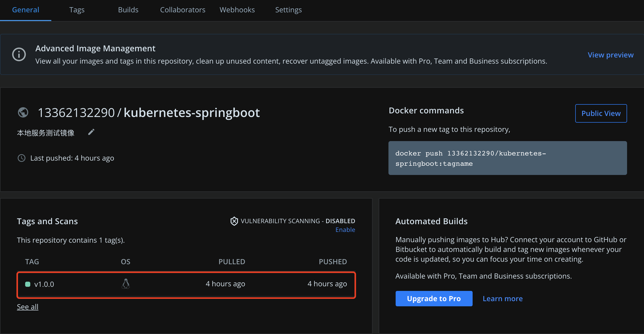Click the View preview link
This screenshot has height=334, width=644.
click(610, 55)
